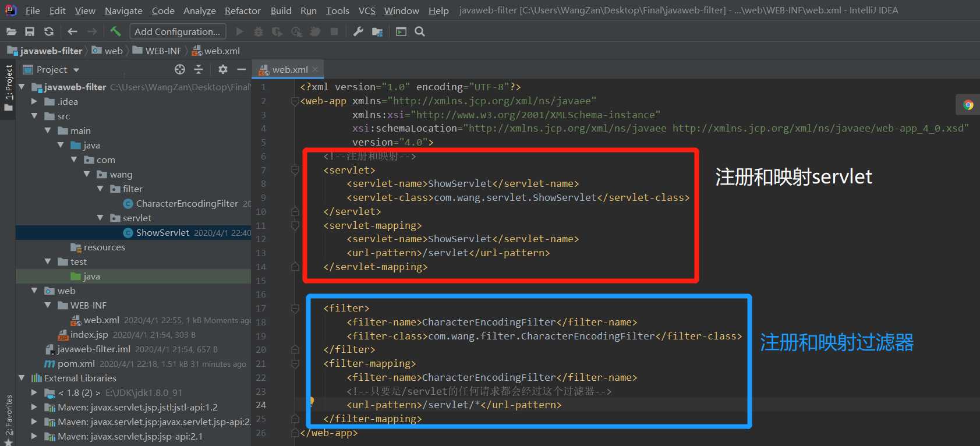Click the run anything window icon in toolbar

pos(401,31)
